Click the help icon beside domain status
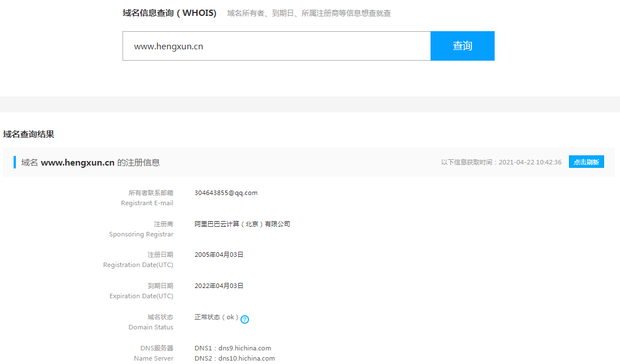The image size is (620, 364). 244,319
